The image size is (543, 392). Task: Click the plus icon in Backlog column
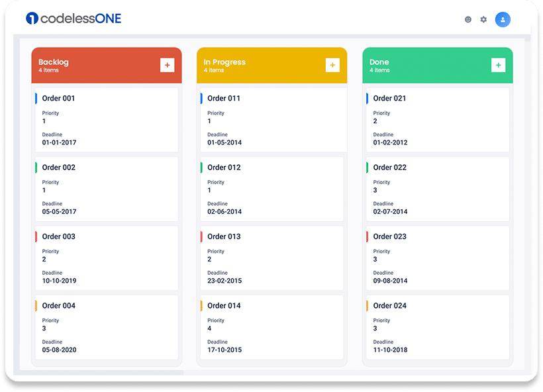[167, 65]
